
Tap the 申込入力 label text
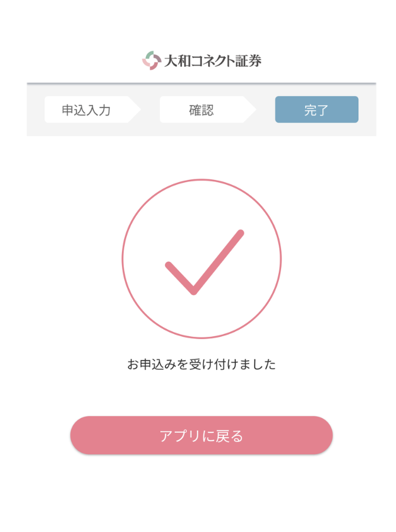(86, 110)
